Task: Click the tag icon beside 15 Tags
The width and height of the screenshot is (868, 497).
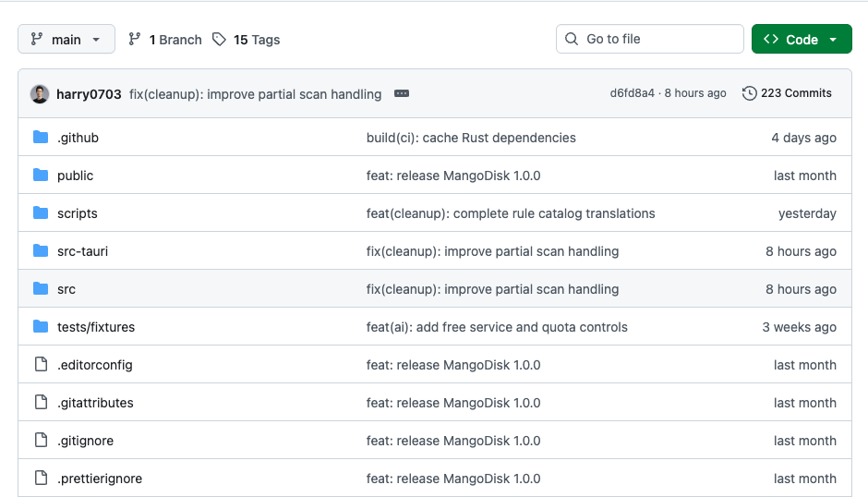Action: (x=219, y=40)
